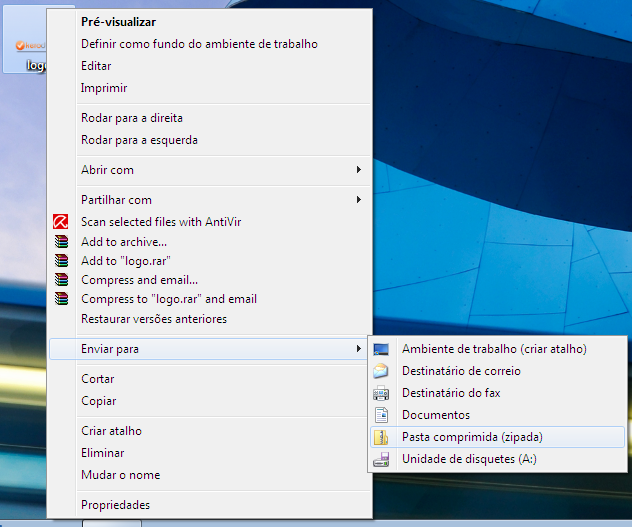Click the Documentos page icon
The height and width of the screenshot is (527, 632).
[x=381, y=415]
